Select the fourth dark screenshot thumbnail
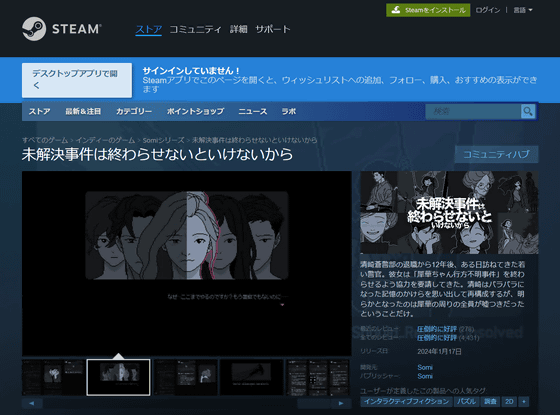This screenshot has width=560, height=415. 251,377
